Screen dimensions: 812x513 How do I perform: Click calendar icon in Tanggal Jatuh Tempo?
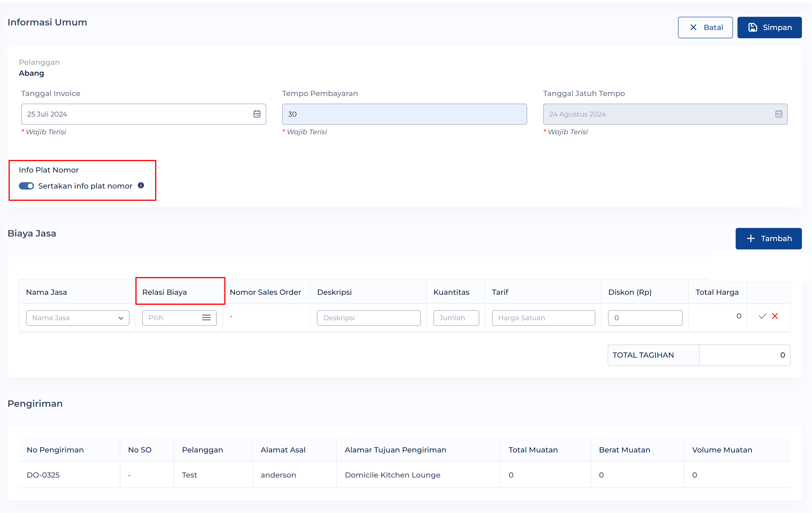point(778,114)
